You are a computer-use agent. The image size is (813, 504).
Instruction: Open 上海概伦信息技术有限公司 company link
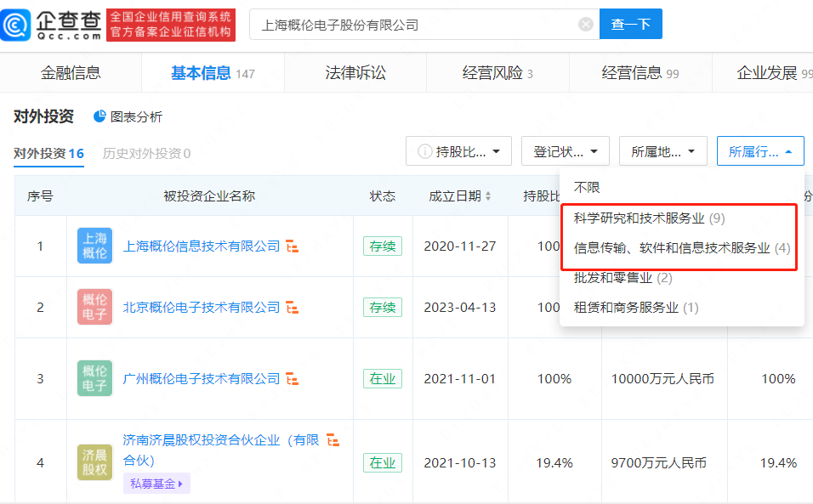coord(202,246)
